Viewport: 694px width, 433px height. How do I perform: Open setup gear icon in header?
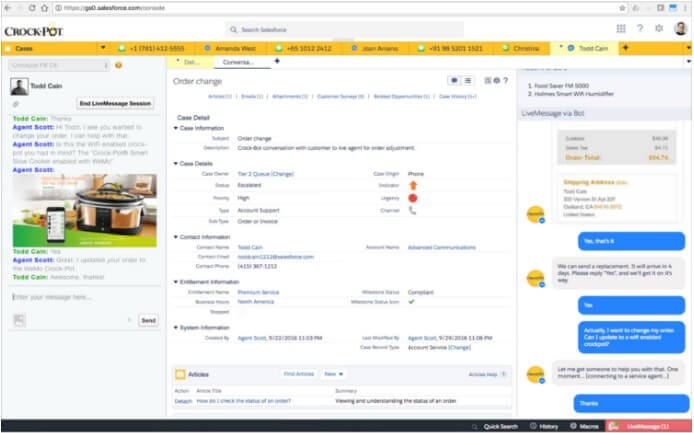(659, 28)
